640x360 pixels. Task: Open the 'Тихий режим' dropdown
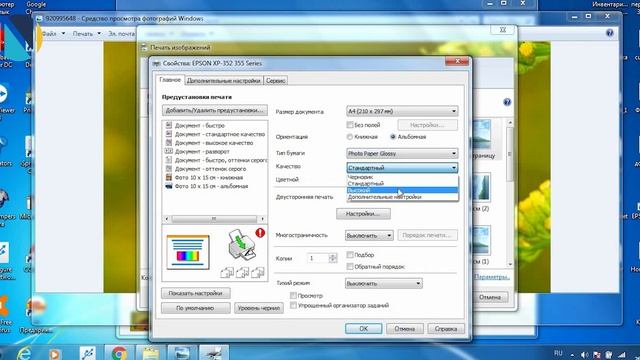[x=383, y=283]
